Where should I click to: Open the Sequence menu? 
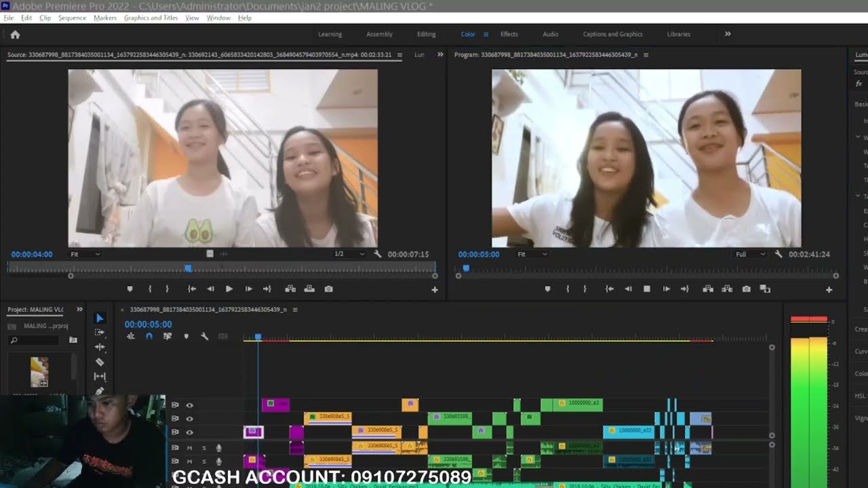(72, 18)
